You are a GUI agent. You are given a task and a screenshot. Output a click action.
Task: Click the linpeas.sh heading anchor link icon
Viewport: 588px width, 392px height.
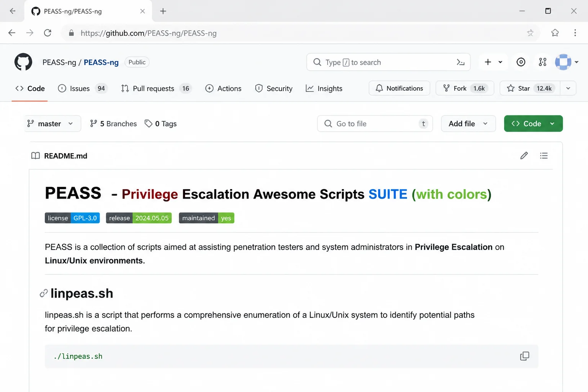pos(44,293)
